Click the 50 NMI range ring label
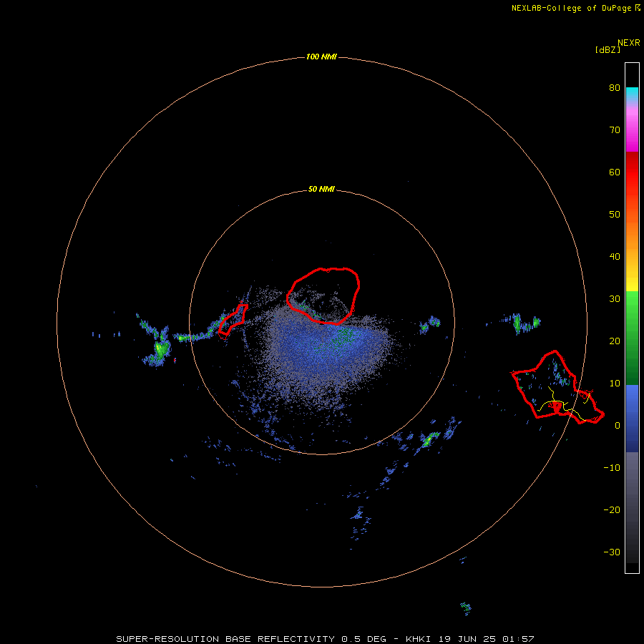The image size is (644, 644). point(321,190)
